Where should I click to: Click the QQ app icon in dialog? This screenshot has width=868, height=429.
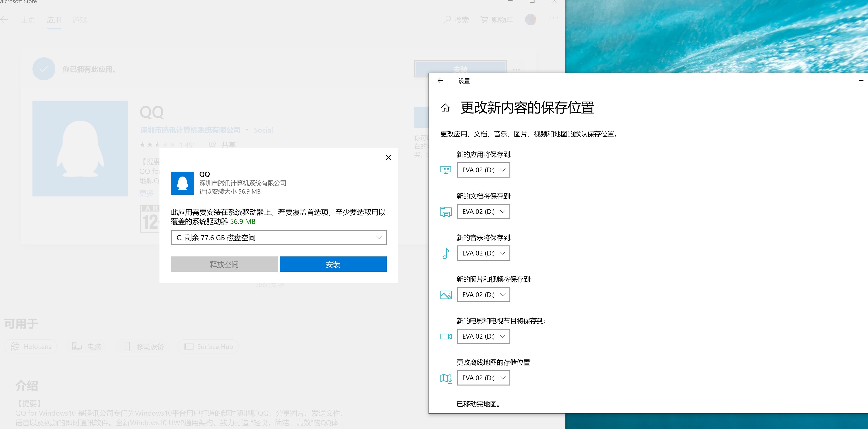tap(182, 183)
